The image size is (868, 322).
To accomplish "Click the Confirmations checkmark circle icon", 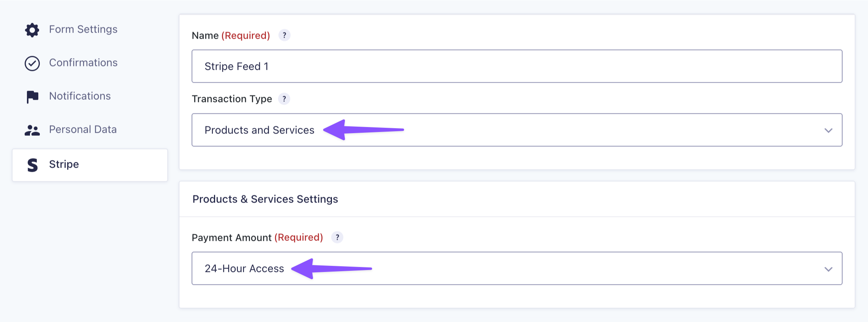I will point(32,63).
